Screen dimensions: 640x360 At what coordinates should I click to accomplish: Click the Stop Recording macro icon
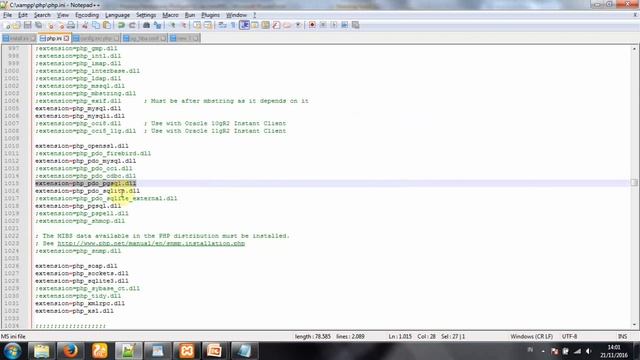click(323, 25)
